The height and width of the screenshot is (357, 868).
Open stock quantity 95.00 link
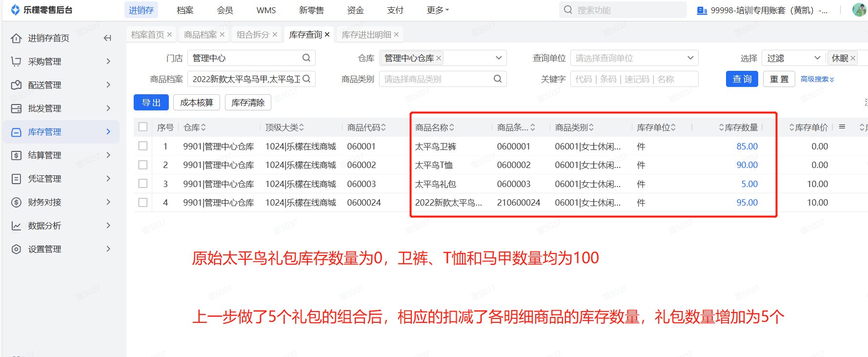pyautogui.click(x=747, y=203)
